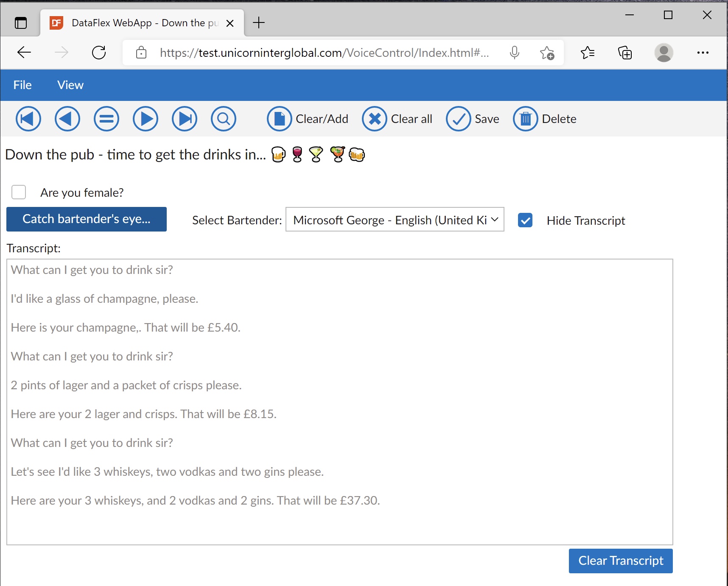Click the Delete trash icon

pos(525,119)
